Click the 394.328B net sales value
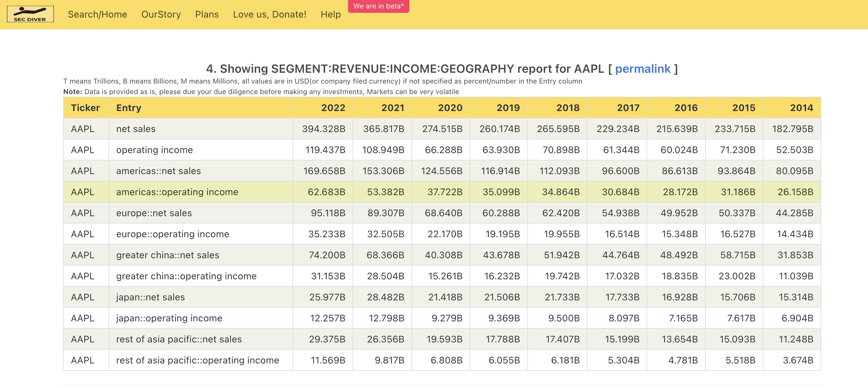Screen dimensions: 868x388 click(x=323, y=129)
